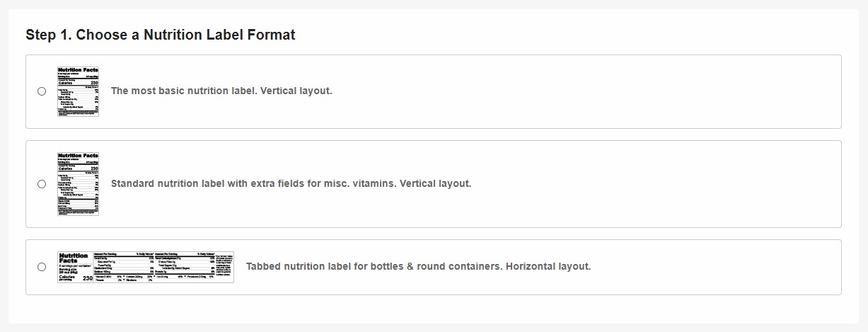868x332 pixels.
Task: Click the 'Step 1. Choose a Nutrition Label Format' heading
Action: (161, 35)
